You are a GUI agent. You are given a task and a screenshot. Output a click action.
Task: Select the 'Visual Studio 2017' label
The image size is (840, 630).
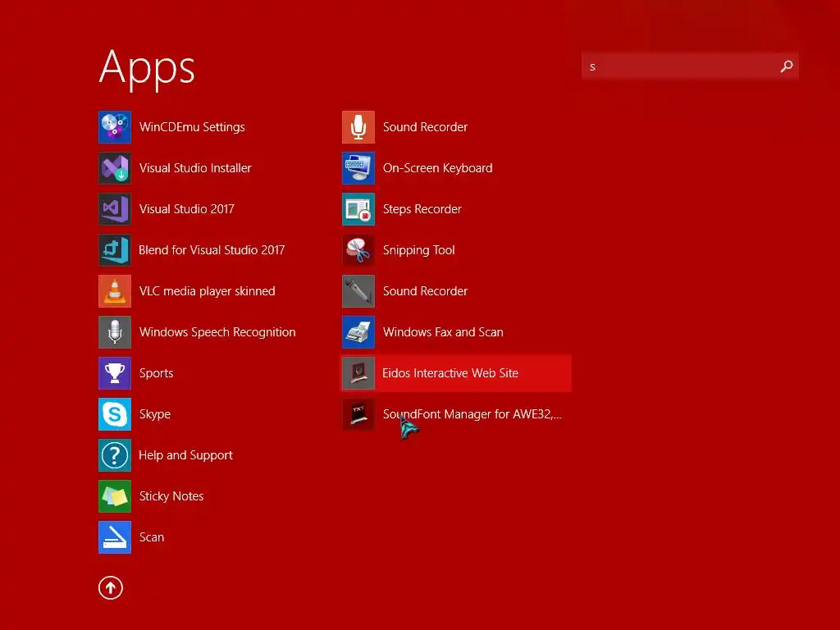[x=186, y=209]
